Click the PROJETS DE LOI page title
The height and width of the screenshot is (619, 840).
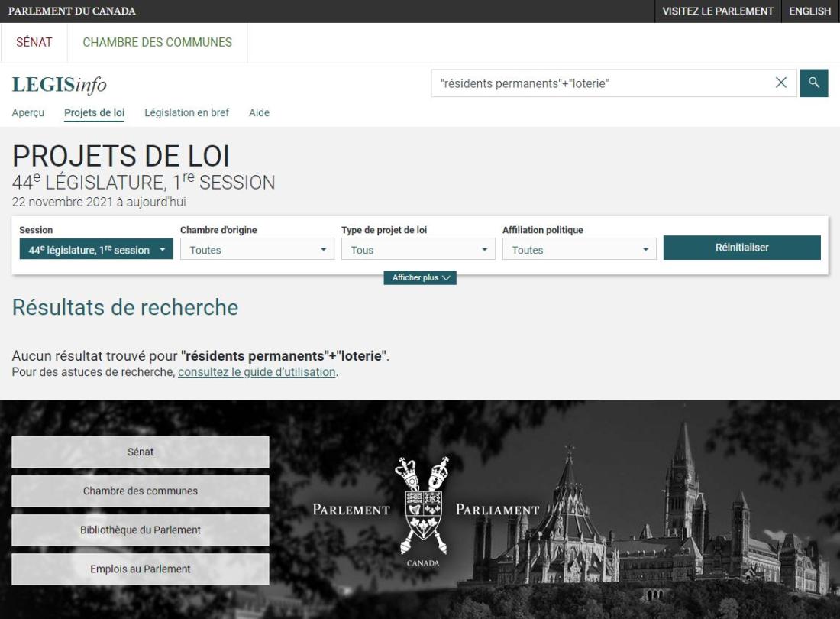121,156
